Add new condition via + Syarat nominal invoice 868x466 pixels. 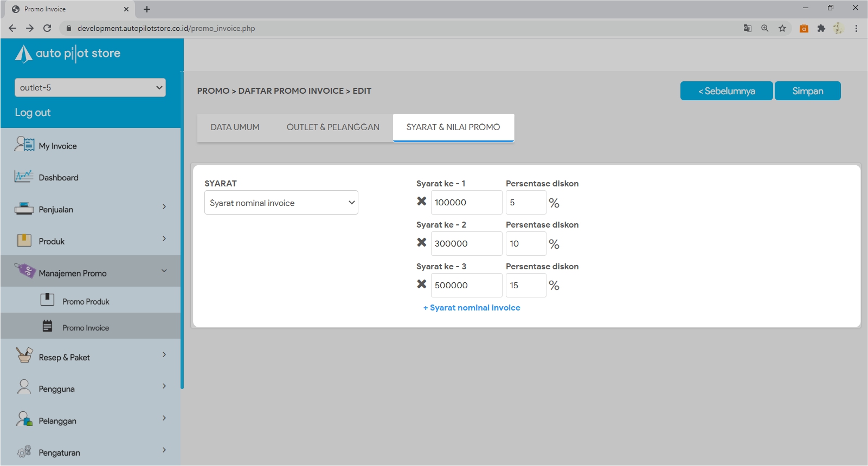click(x=472, y=308)
